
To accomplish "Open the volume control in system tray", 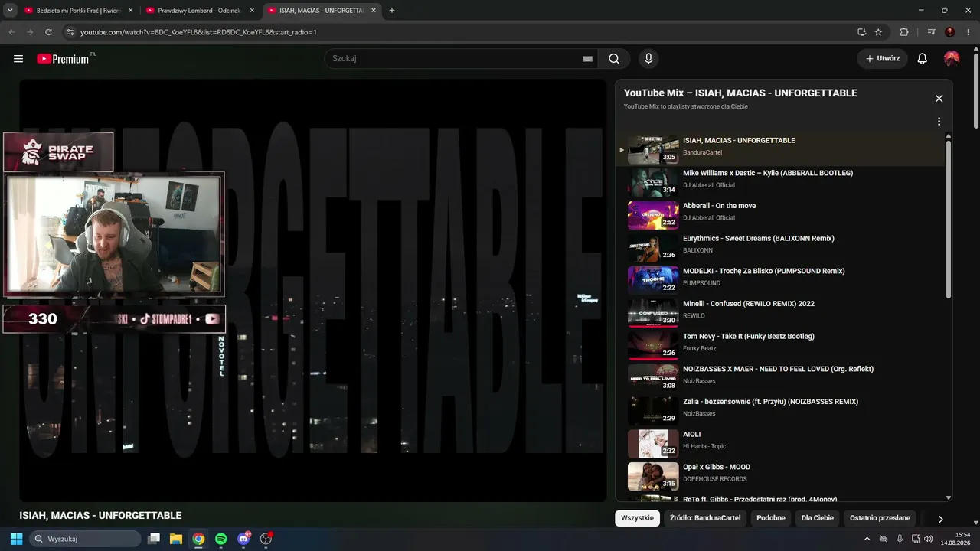I will pyautogui.click(x=929, y=539).
